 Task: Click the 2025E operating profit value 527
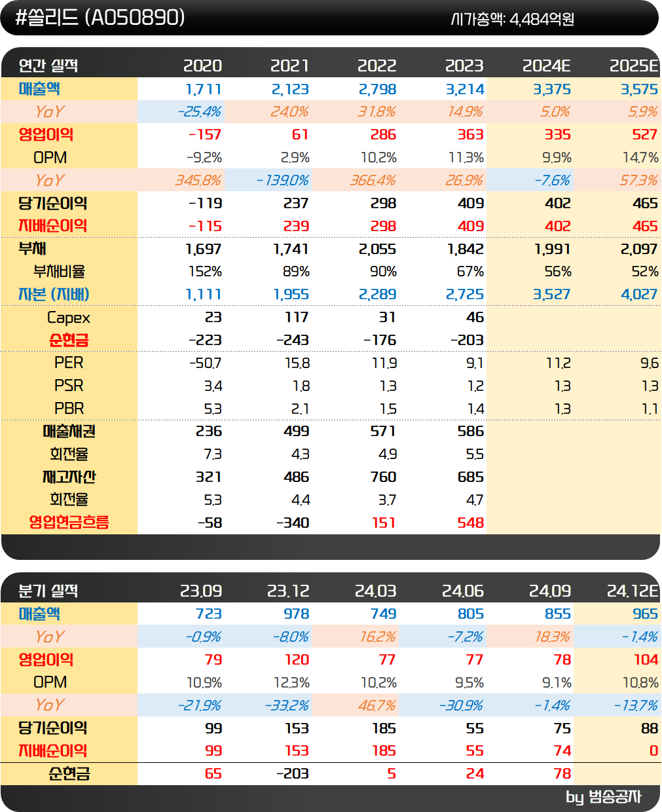[644, 135]
